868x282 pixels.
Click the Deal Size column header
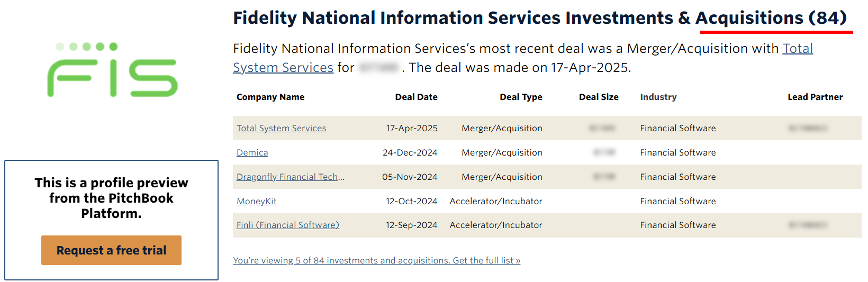pyautogui.click(x=599, y=97)
